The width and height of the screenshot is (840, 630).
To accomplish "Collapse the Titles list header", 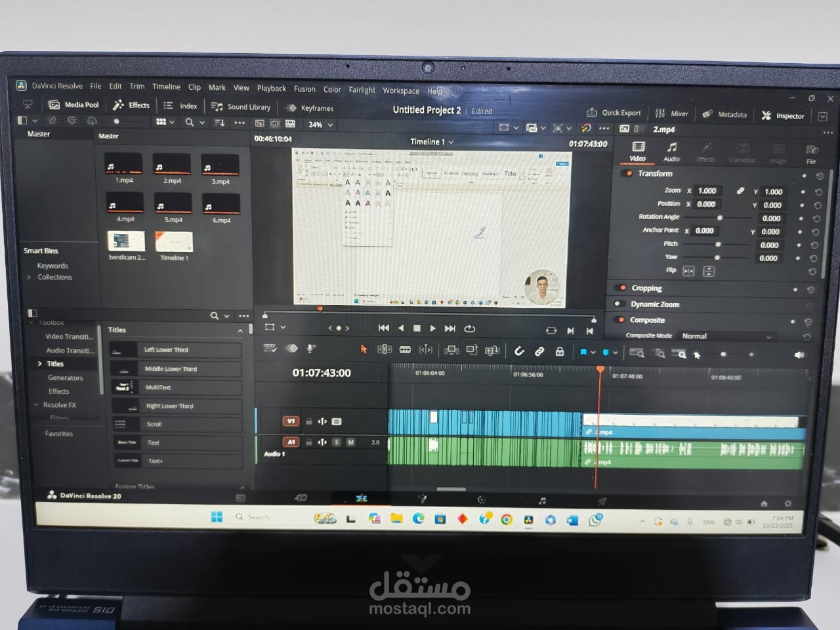I will (240, 331).
